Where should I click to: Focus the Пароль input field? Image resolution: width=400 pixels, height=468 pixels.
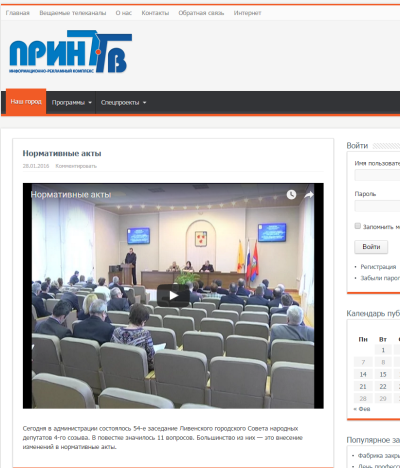click(377, 206)
